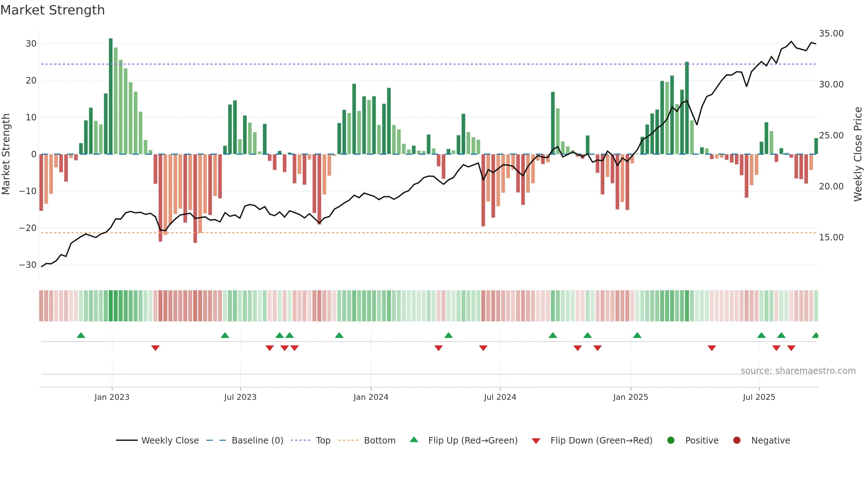Click the red flip-down marker just before Jul 2024

coord(483,348)
